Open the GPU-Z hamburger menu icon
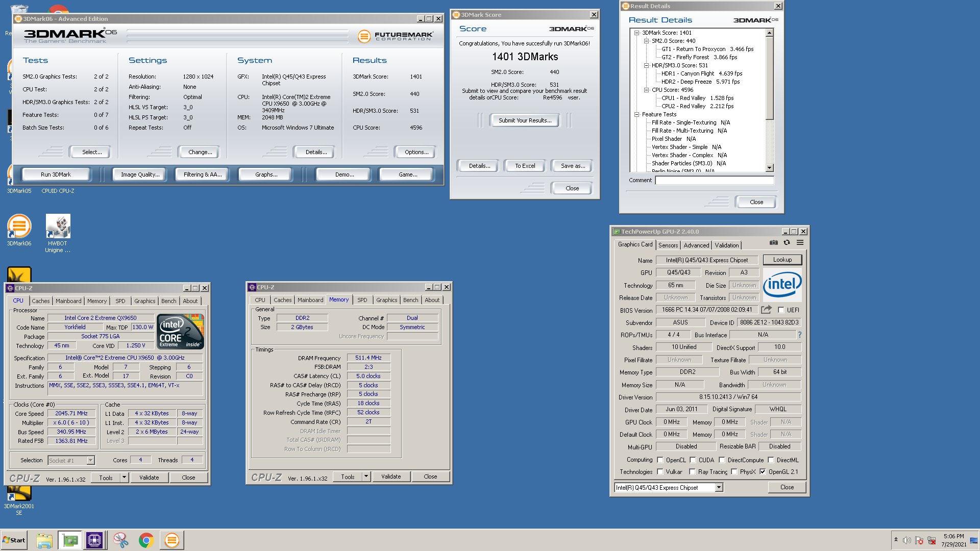The width and height of the screenshot is (980, 551). [800, 243]
